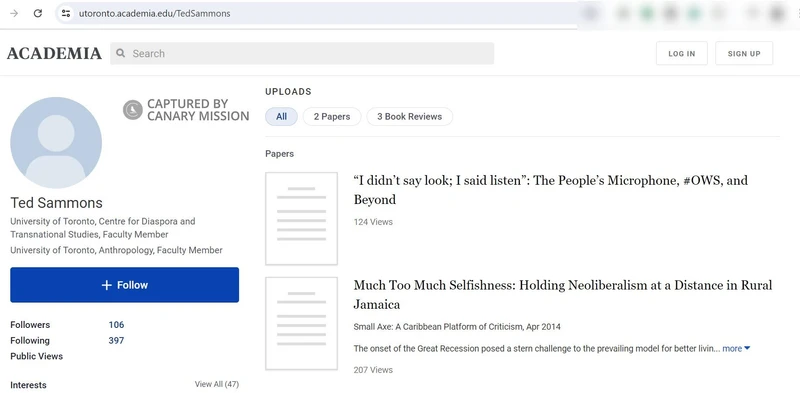Screen dimensions: 800x393
Task: Open the Much Too Much Selfishness thumbnail
Action: click(x=302, y=324)
